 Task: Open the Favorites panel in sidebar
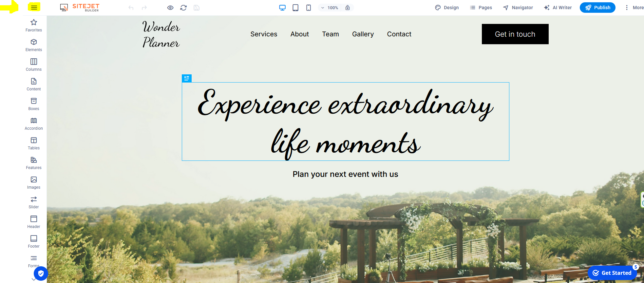click(34, 26)
